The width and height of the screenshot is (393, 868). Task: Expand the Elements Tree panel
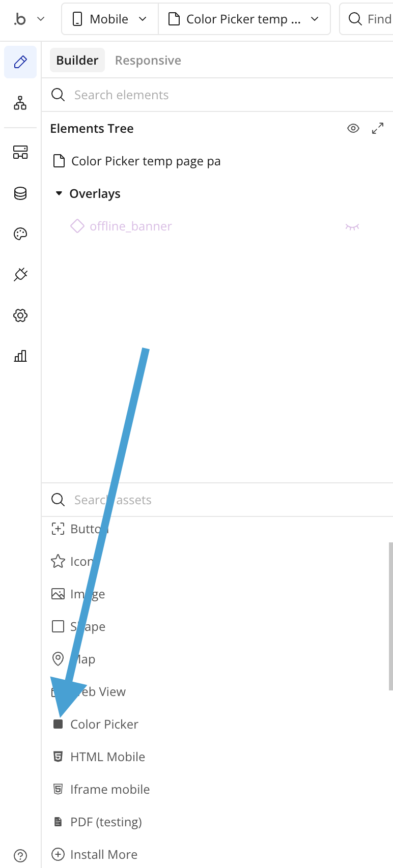tap(378, 128)
